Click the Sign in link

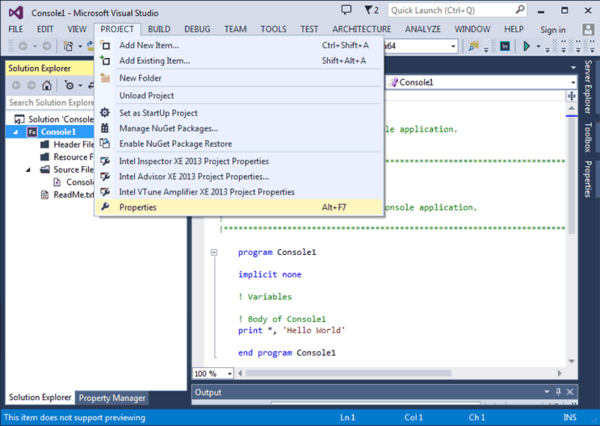[x=551, y=30]
